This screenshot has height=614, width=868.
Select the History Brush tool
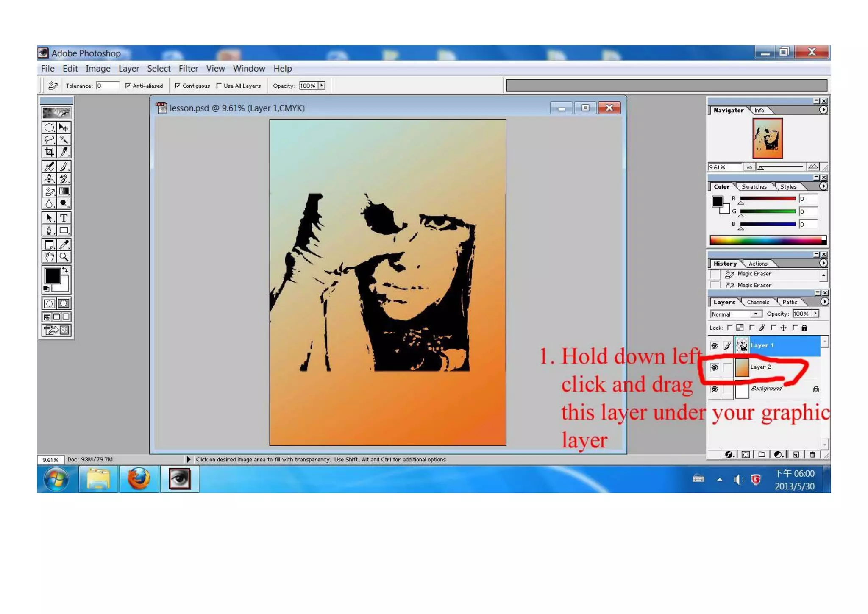pyautogui.click(x=64, y=179)
